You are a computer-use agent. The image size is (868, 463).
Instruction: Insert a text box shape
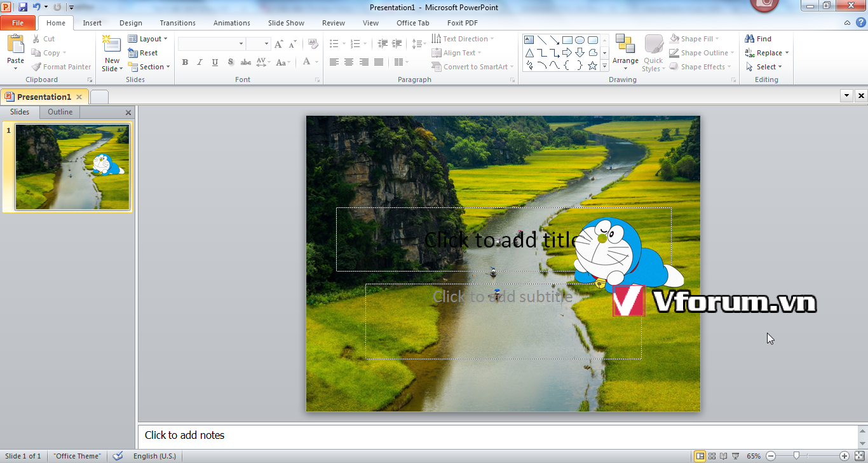coord(529,39)
